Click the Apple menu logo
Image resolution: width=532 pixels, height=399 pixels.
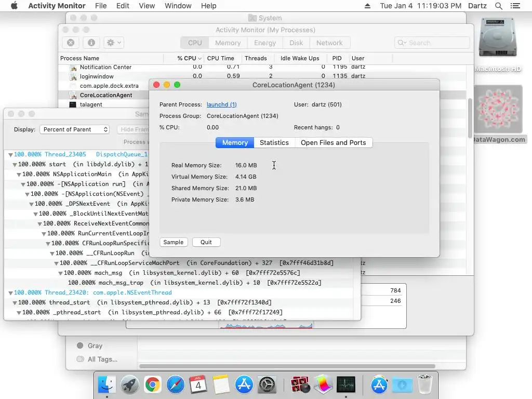click(14, 6)
